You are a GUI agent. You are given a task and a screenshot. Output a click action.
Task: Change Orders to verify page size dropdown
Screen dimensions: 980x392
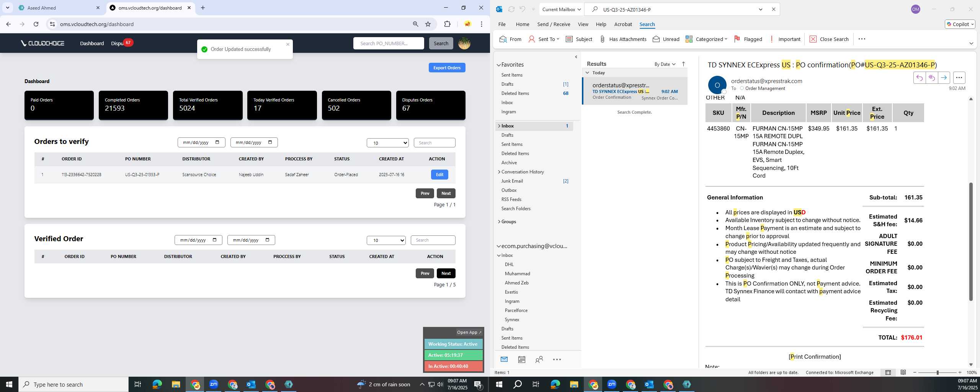(x=387, y=143)
